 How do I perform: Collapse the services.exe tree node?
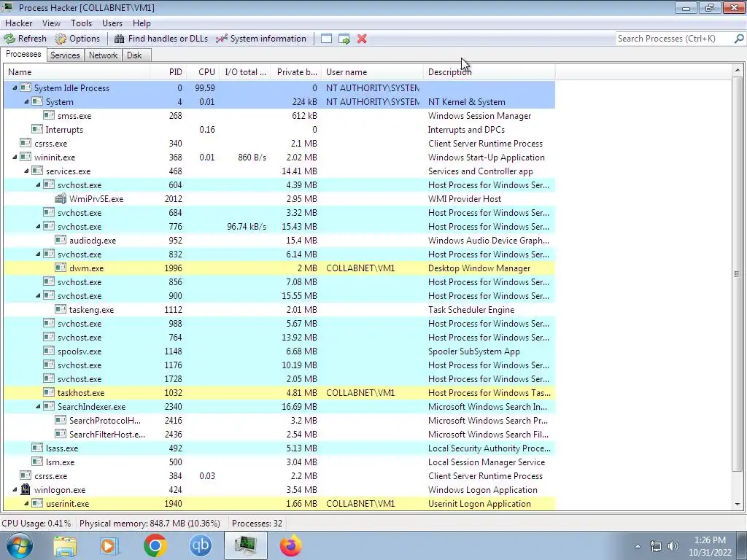26,171
